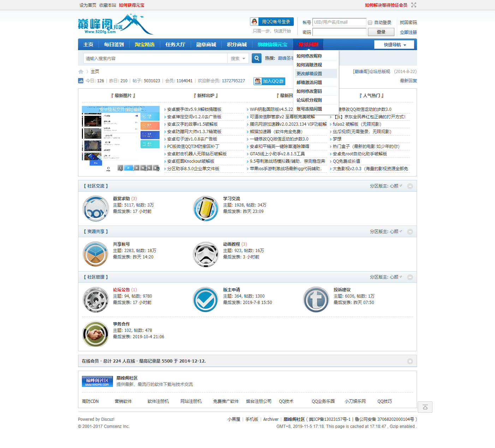Click the 事务合作 handshake icon

coord(96,334)
